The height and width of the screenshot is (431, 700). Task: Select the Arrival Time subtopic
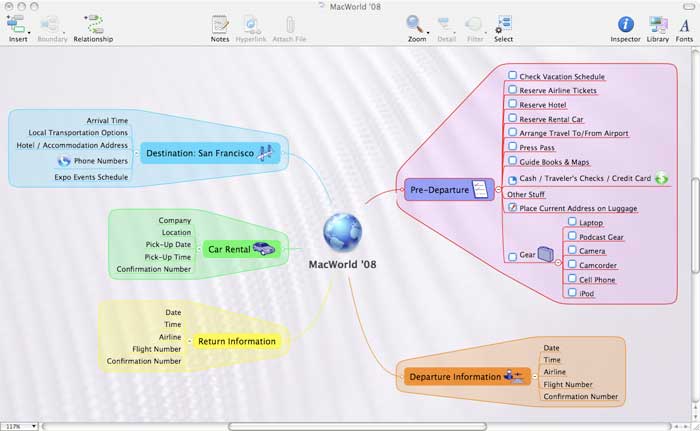107,121
